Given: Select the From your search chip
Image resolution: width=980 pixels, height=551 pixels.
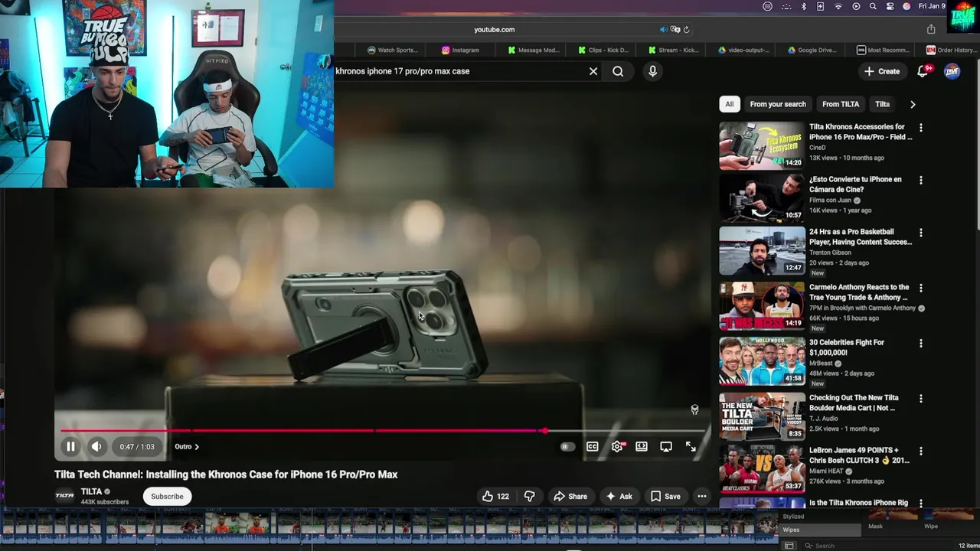Looking at the screenshot, I should 778,104.
